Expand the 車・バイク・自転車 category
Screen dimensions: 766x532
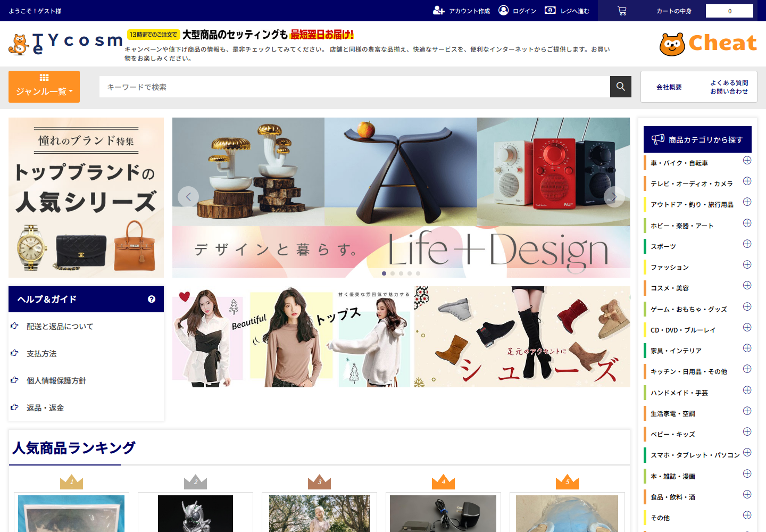tap(747, 160)
